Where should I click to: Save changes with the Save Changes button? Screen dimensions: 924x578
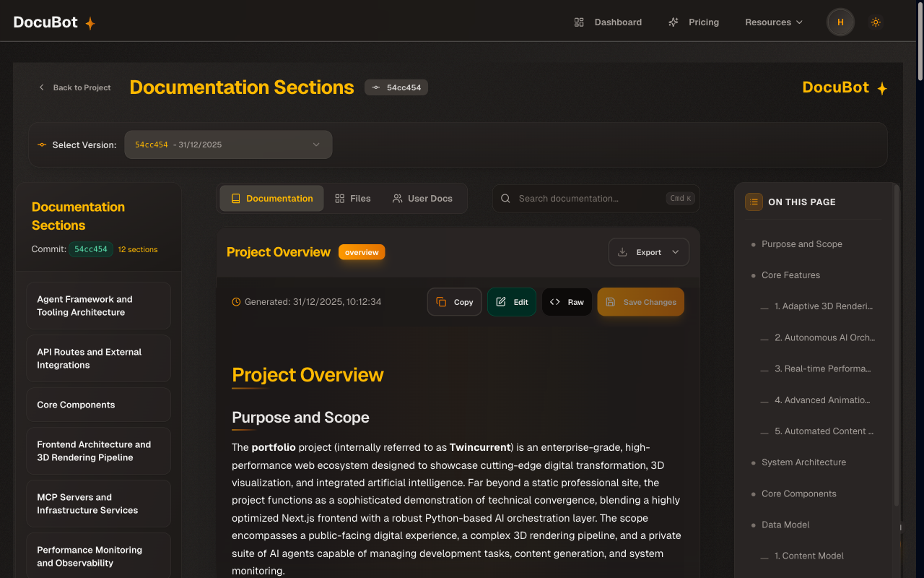640,301
